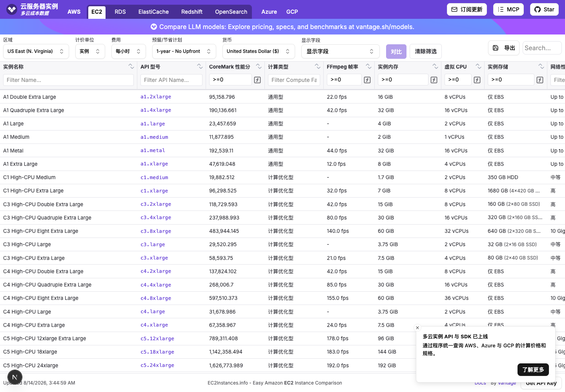The width and height of the screenshot is (565, 392).
Task: Sort by 实例存储 column arrows
Action: [541, 67]
